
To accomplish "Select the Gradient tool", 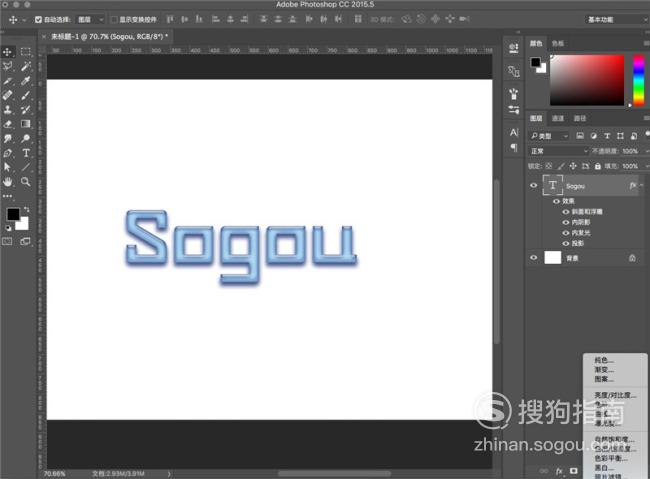I will (26, 124).
